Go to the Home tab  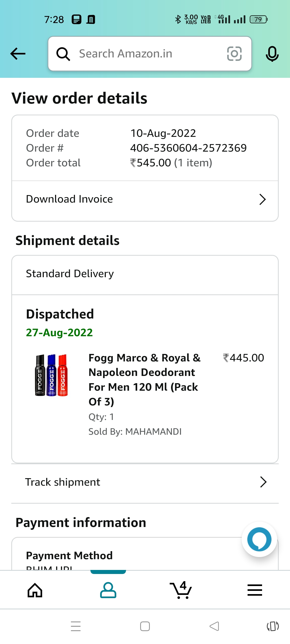[35, 590]
